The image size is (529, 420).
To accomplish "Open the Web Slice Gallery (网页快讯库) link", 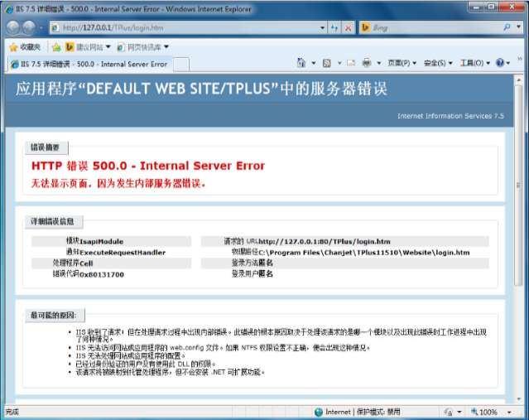I will 139,47.
